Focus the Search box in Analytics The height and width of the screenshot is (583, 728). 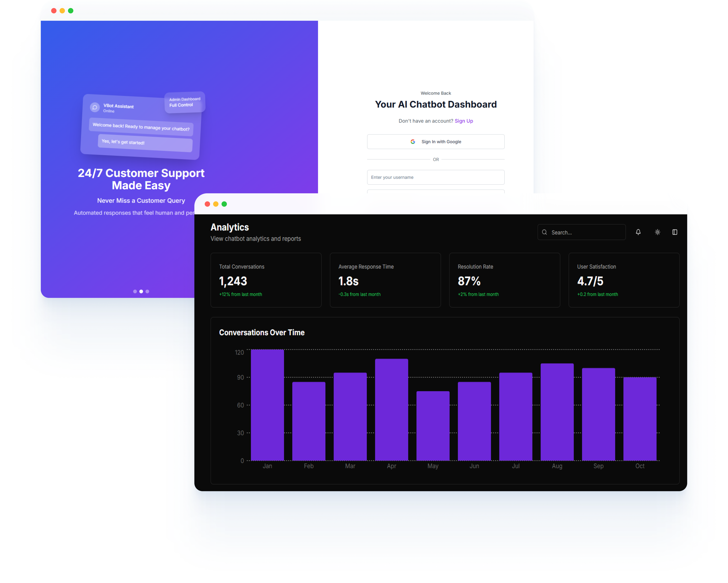pos(581,232)
